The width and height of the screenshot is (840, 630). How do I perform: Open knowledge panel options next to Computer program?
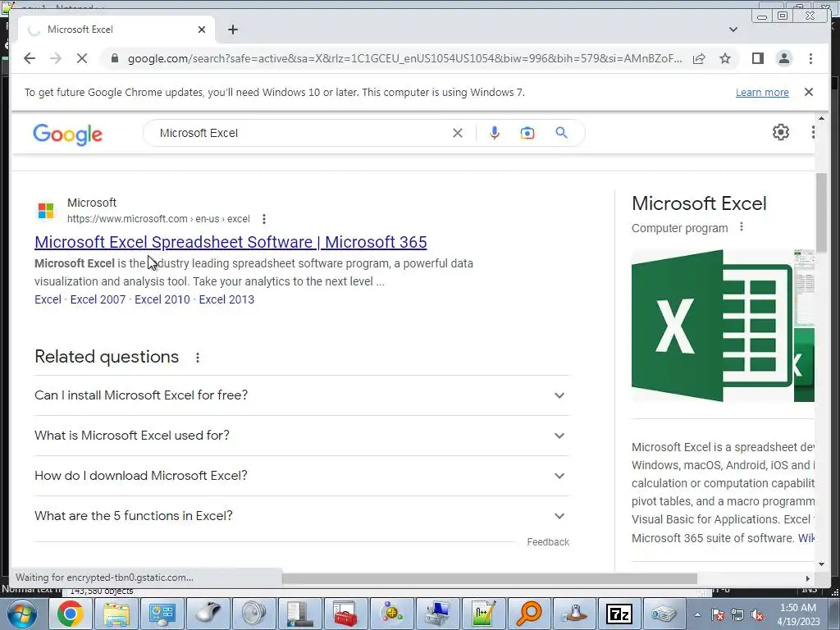[742, 227]
